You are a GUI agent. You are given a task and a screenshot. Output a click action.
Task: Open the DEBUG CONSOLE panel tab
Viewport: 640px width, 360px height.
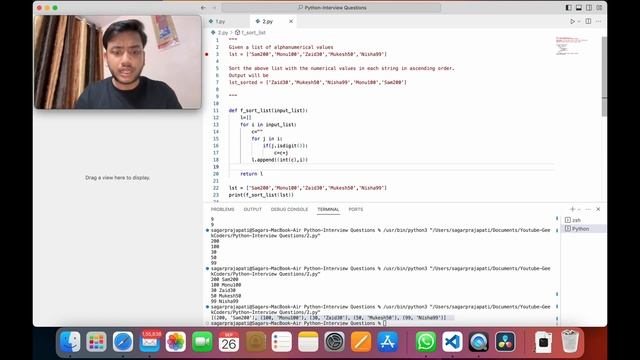[289, 209]
